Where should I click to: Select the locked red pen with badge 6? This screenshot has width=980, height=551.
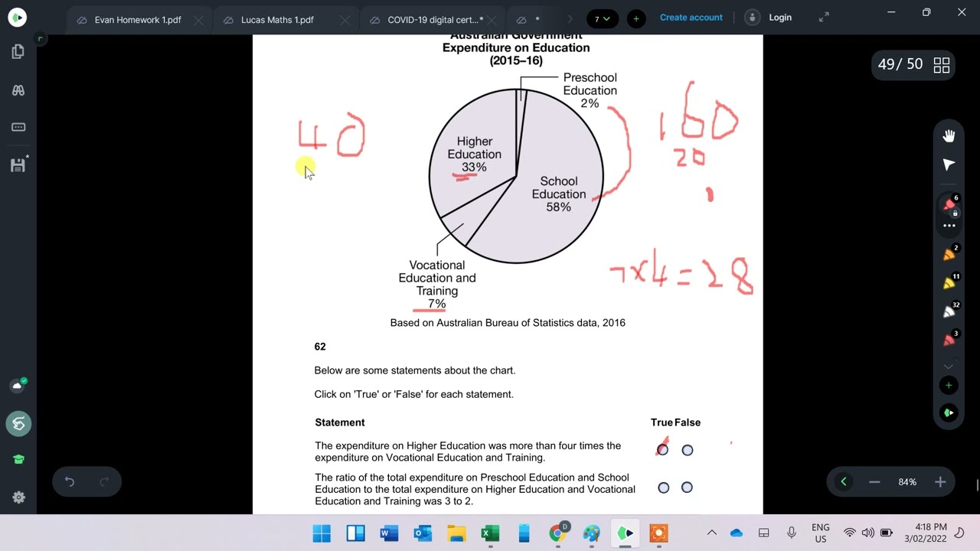click(949, 205)
